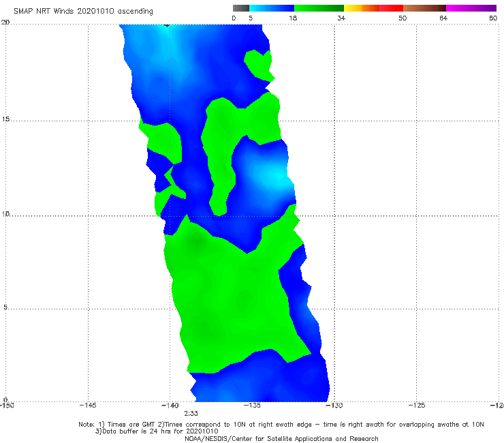This screenshot has height=443, width=504.
Task: Select the color bar label 50
Action: click(403, 18)
